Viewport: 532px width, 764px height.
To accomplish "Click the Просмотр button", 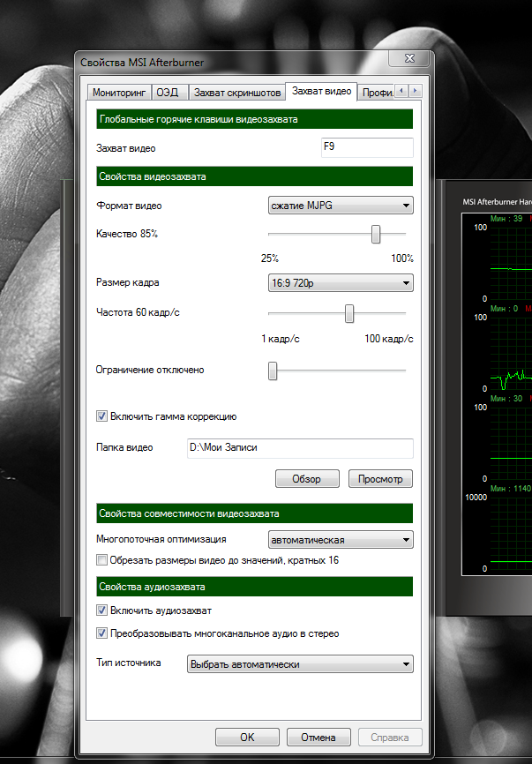I will click(x=380, y=478).
